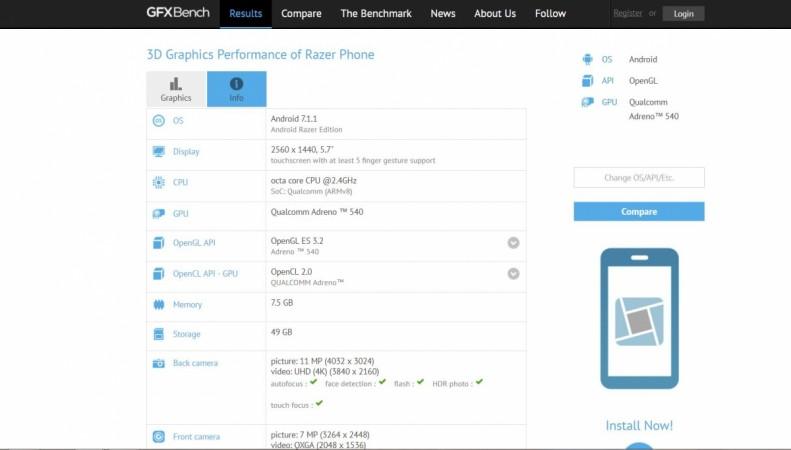791x450 pixels.
Task: Click the Register link
Action: [628, 13]
